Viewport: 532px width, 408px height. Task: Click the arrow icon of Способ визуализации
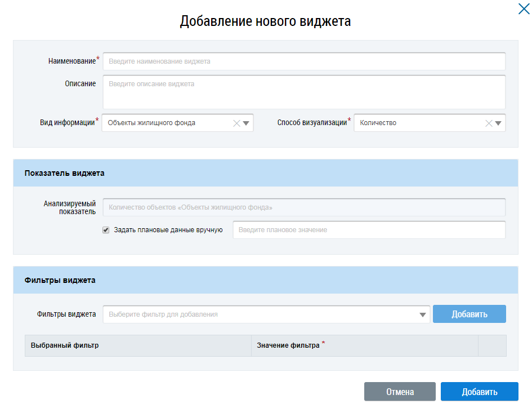tap(499, 123)
